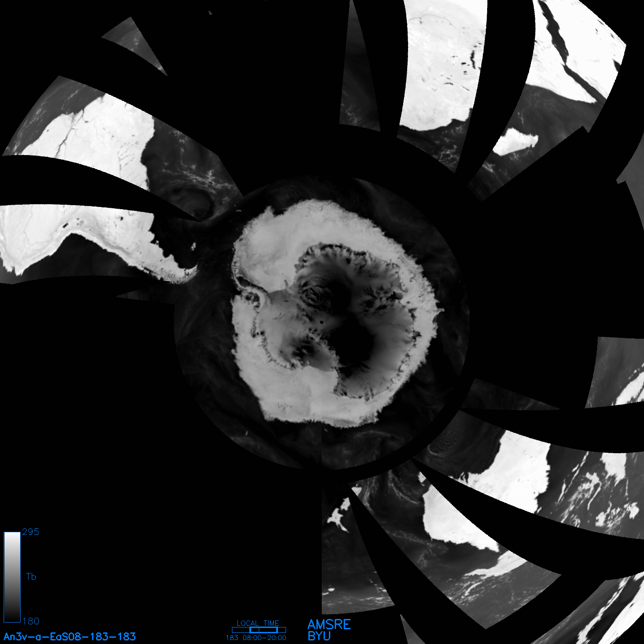The width and height of the screenshot is (644, 644).
Task: Click the 183 08:00-20:00 time label
Action: pyautogui.click(x=256, y=638)
